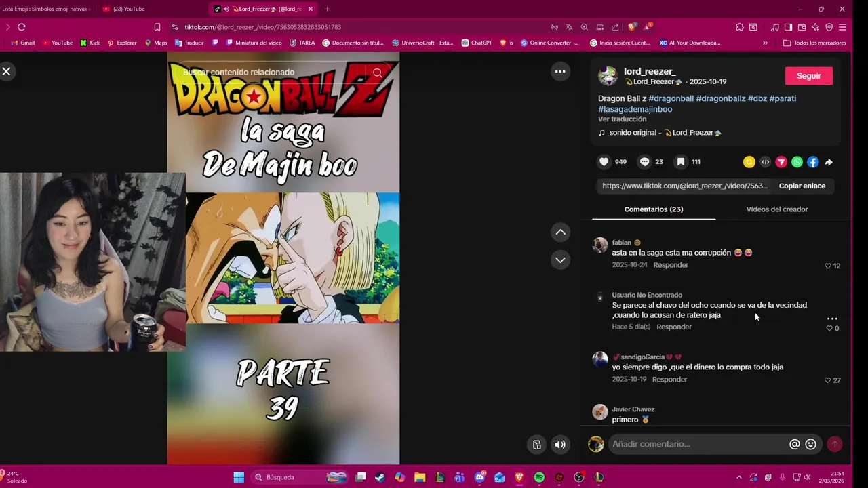Viewport: 868px width, 488px height.
Task: Open the Brave wallet icon
Action: [x=802, y=27]
